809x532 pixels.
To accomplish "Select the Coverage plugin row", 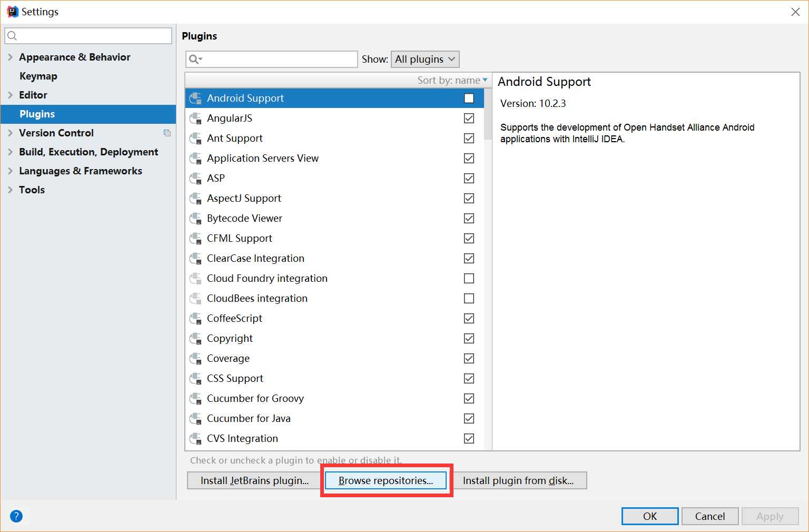I will pyautogui.click(x=334, y=359).
